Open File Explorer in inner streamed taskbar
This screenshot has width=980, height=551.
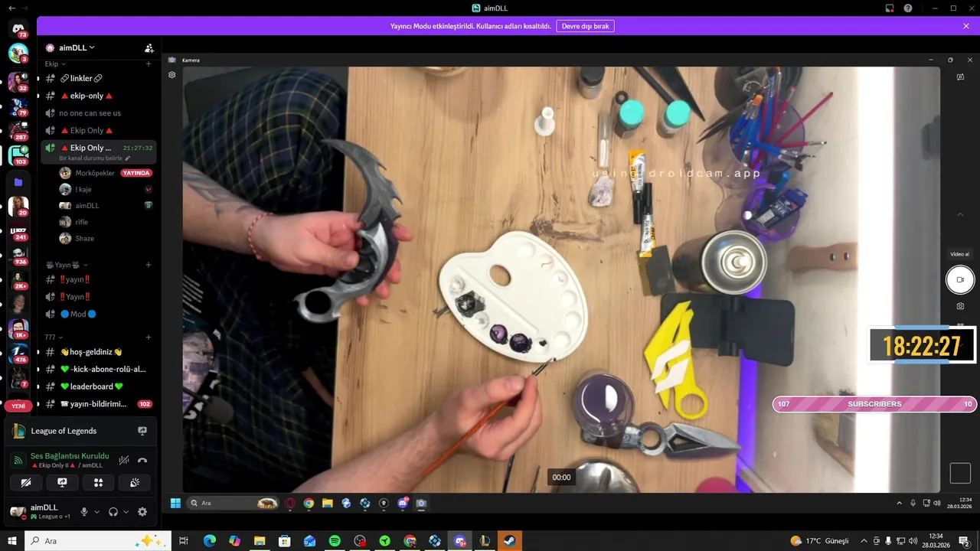[328, 503]
